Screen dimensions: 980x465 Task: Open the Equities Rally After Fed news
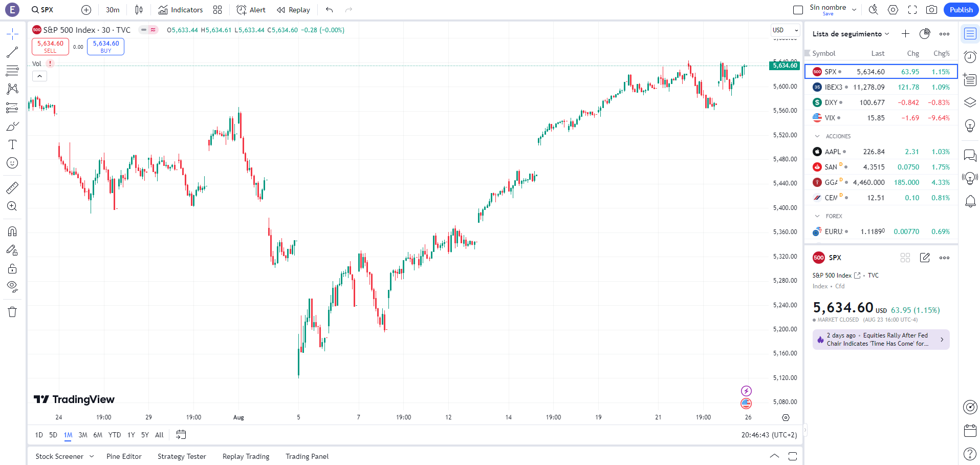tap(881, 340)
